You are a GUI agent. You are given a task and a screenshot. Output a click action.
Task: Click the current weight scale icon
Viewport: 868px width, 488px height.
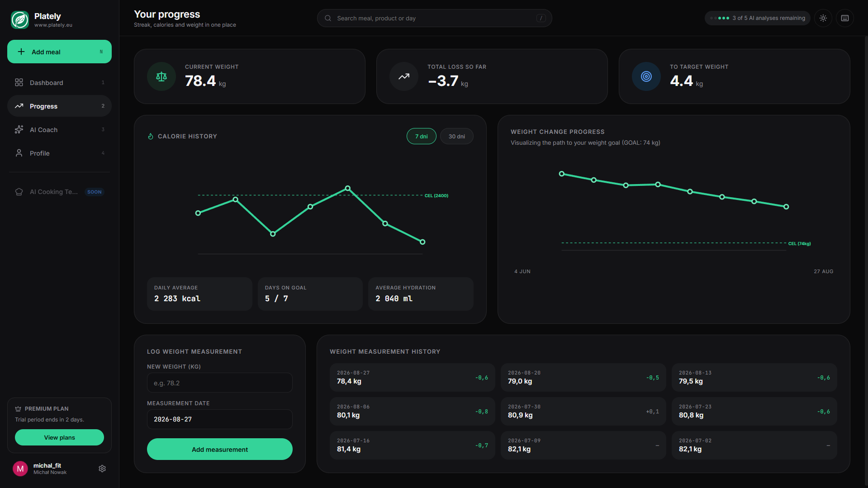[161, 76]
